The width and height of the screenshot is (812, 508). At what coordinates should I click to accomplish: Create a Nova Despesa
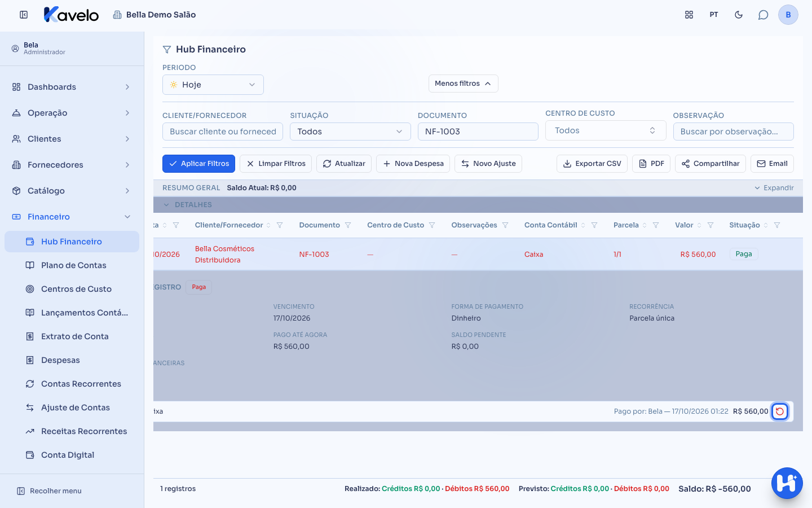coord(413,164)
